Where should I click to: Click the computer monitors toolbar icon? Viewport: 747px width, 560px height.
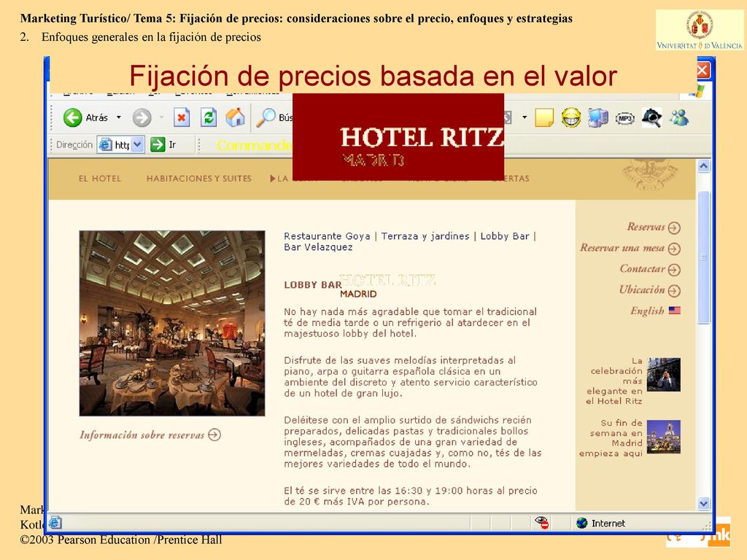tap(598, 117)
